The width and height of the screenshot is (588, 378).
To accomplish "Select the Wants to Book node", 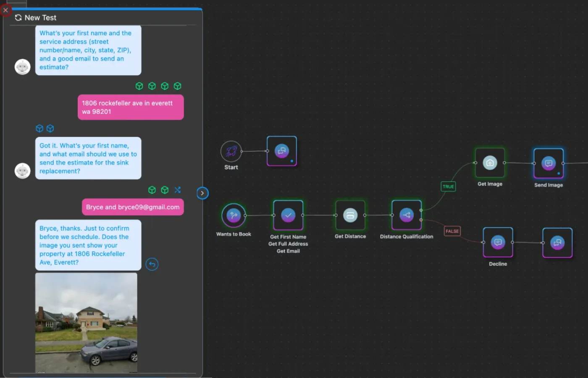I will pos(234,215).
